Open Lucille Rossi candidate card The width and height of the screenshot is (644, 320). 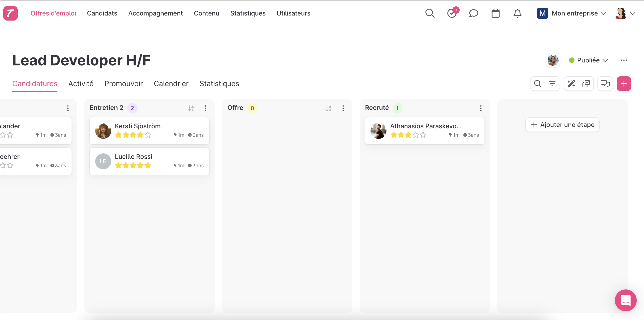(x=149, y=161)
